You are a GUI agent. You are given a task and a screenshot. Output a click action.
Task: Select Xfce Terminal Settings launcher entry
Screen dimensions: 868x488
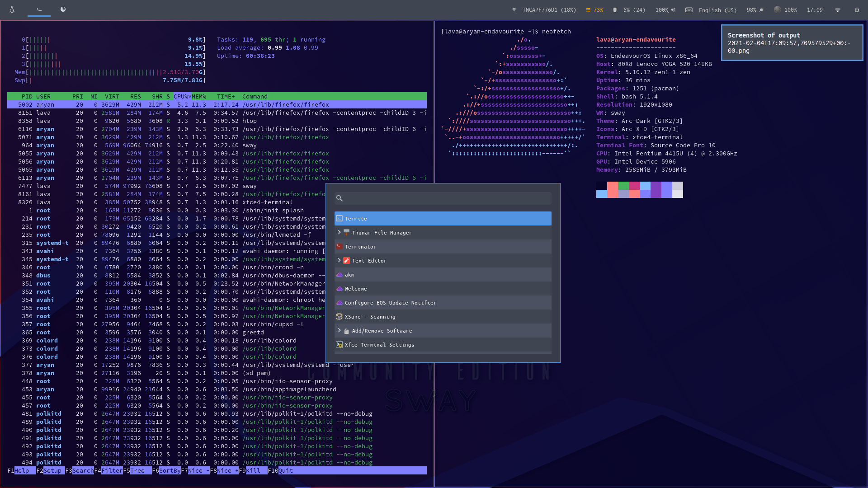coord(379,345)
